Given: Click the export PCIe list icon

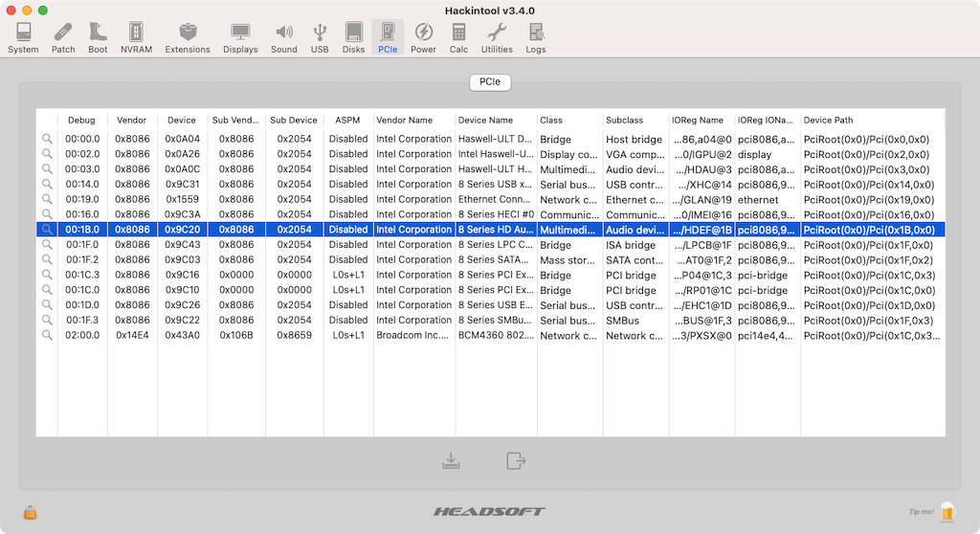Looking at the screenshot, I should [x=516, y=461].
